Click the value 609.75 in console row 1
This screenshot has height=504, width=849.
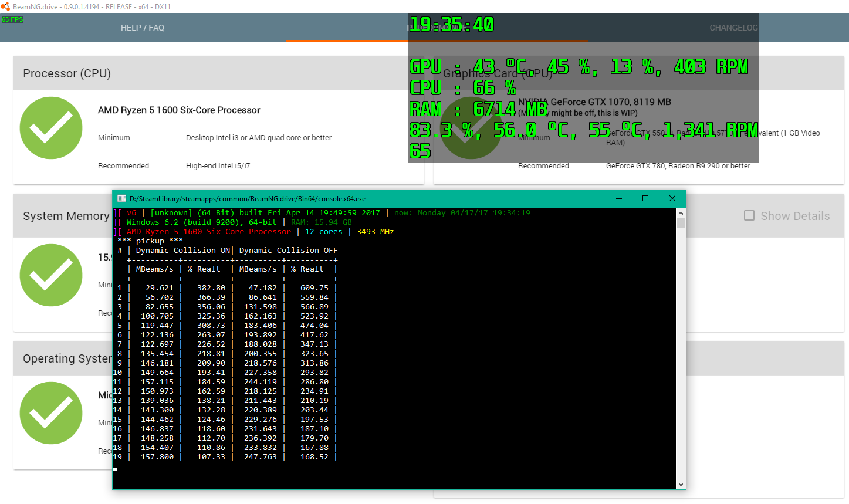pos(314,288)
